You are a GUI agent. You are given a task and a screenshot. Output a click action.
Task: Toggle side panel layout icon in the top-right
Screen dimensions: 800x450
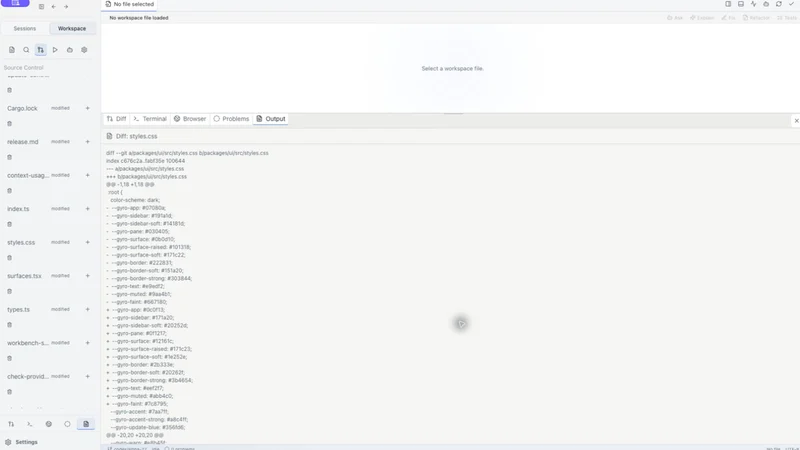pyautogui.click(x=728, y=4)
